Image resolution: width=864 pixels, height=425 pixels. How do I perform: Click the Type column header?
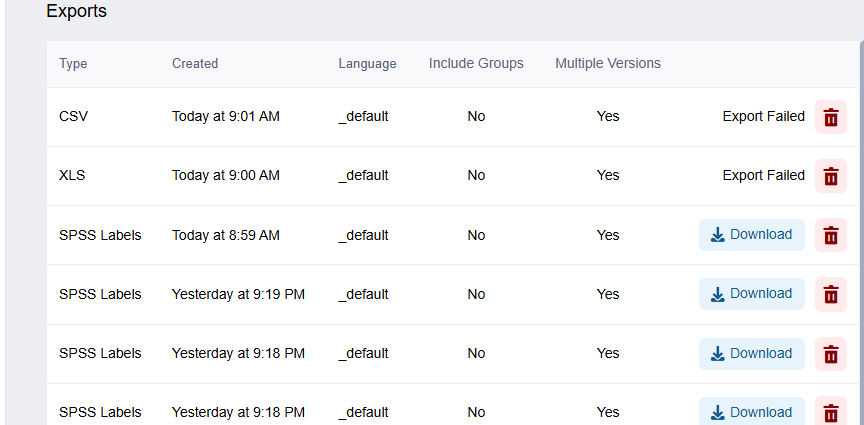coord(73,63)
